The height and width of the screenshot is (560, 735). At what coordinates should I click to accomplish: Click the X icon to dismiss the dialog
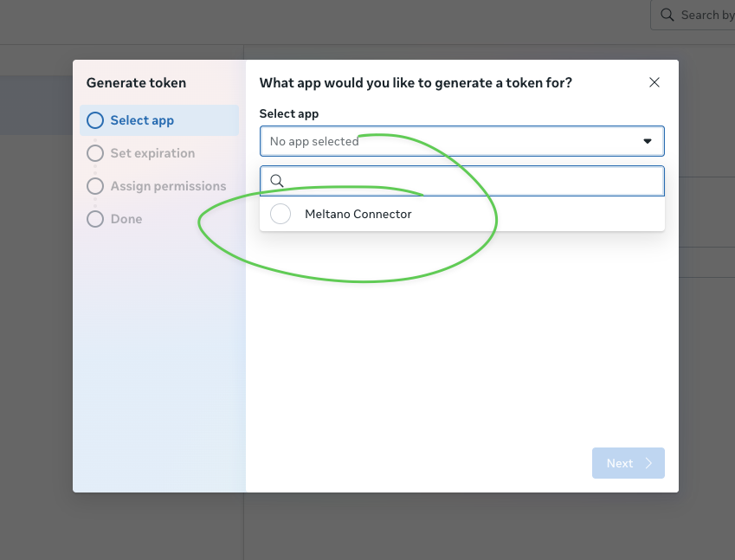tap(654, 82)
